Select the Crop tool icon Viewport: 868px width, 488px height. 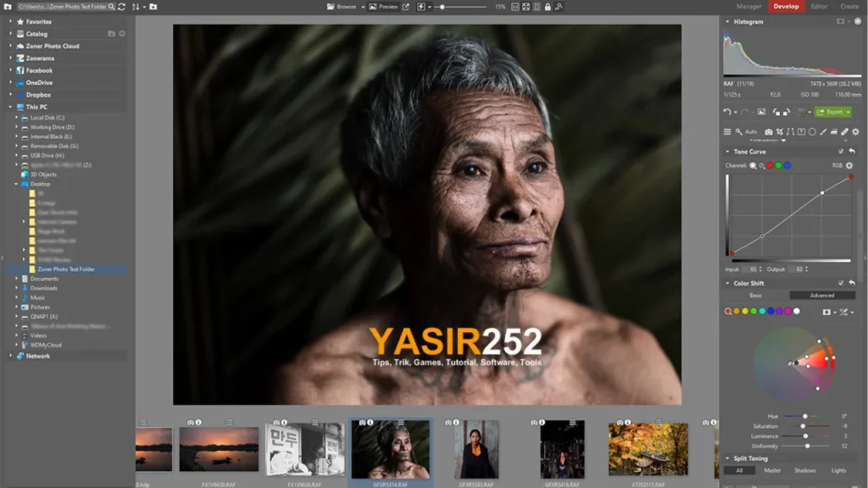point(780,131)
